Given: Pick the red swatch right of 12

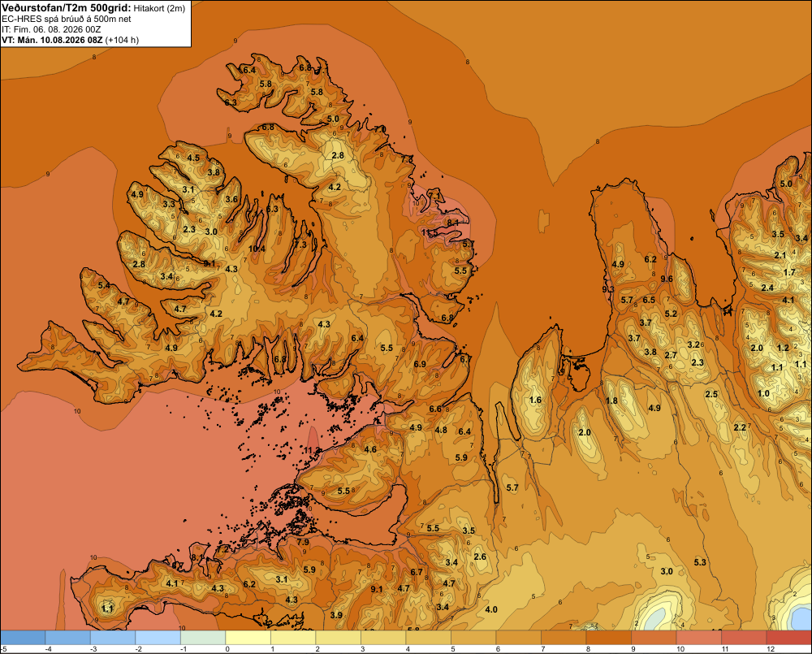Looking at the screenshot, I should click(788, 638).
